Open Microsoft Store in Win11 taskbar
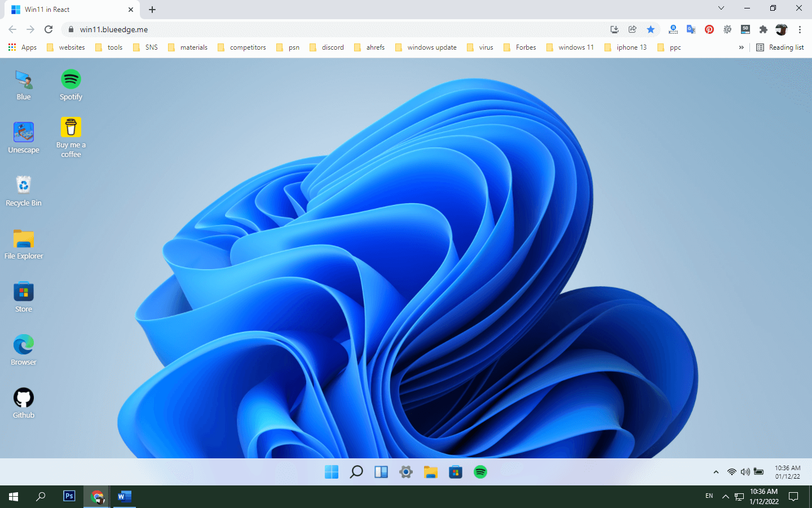This screenshot has height=508, width=812. [456, 472]
